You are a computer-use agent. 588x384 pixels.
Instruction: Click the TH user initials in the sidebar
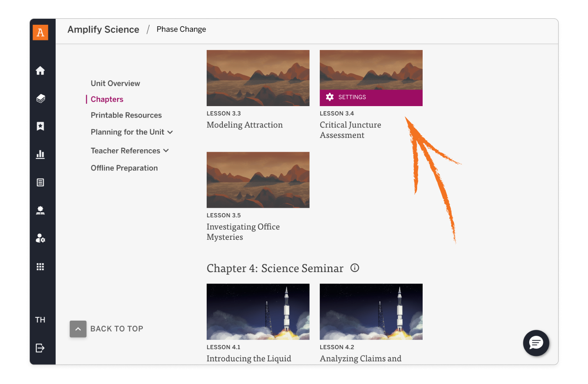click(x=40, y=320)
